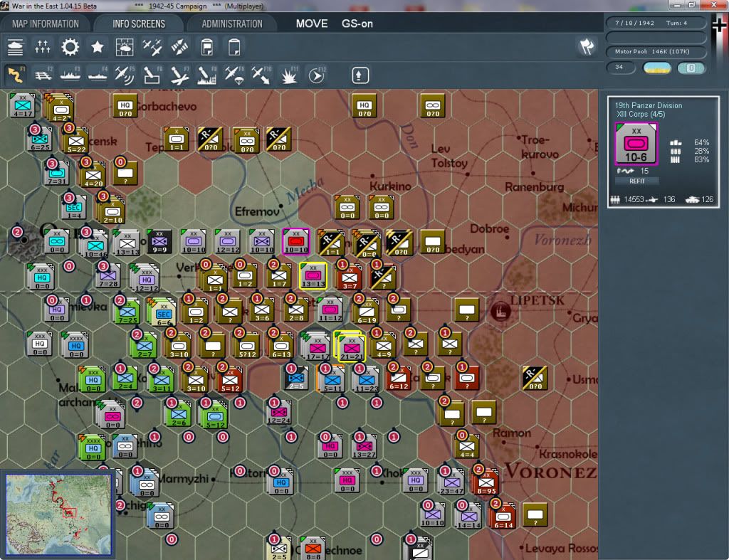The height and width of the screenshot is (560, 729).
Task: Select the 17=17 pink unit stack
Action: point(317,347)
